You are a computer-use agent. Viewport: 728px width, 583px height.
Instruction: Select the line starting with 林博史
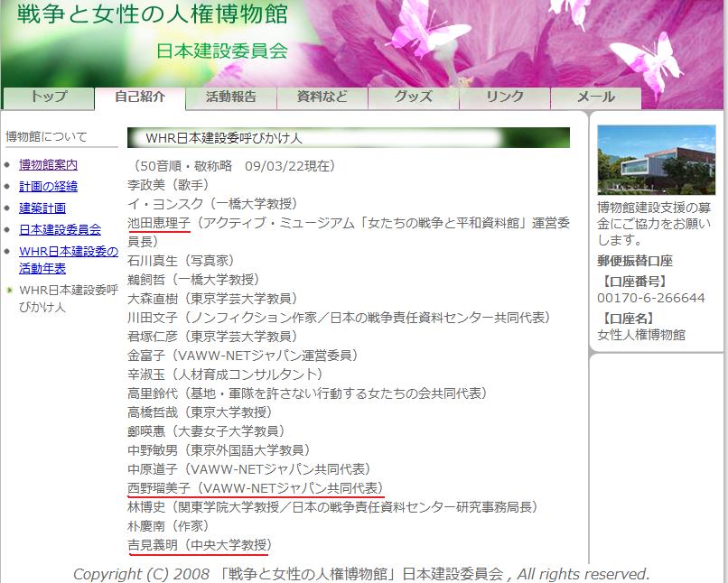(332, 507)
